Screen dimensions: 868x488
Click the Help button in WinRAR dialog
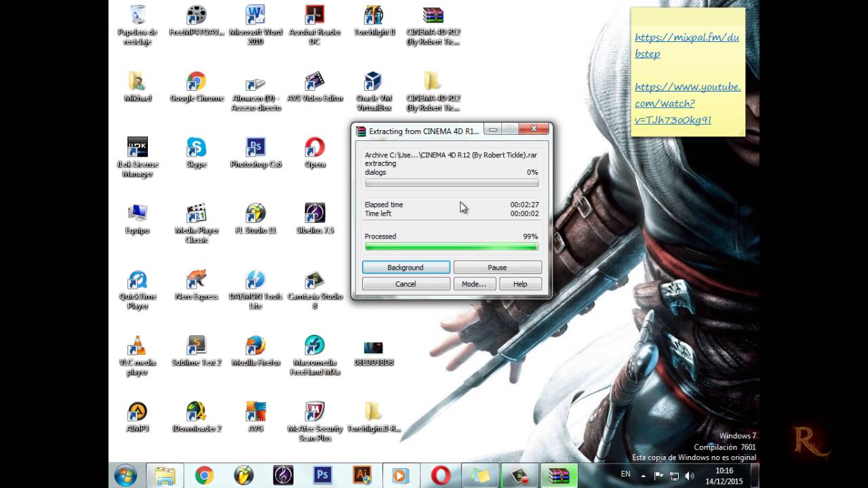click(x=520, y=284)
